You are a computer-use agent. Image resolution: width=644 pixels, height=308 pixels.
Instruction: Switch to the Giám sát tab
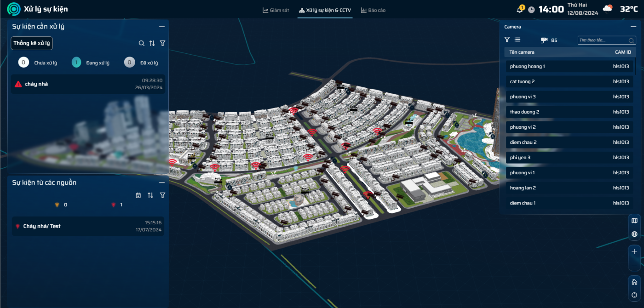(x=276, y=10)
